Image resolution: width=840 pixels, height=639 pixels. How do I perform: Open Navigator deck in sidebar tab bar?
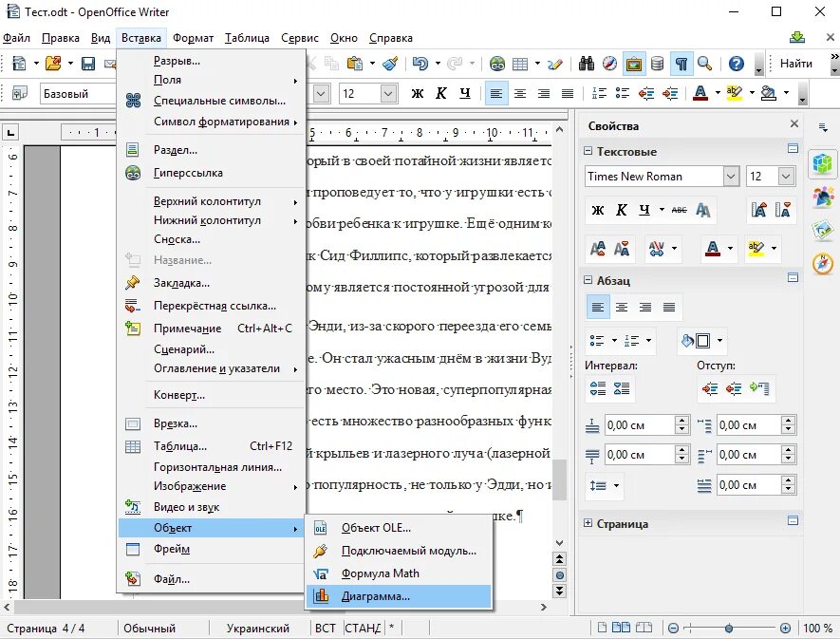pos(823,264)
